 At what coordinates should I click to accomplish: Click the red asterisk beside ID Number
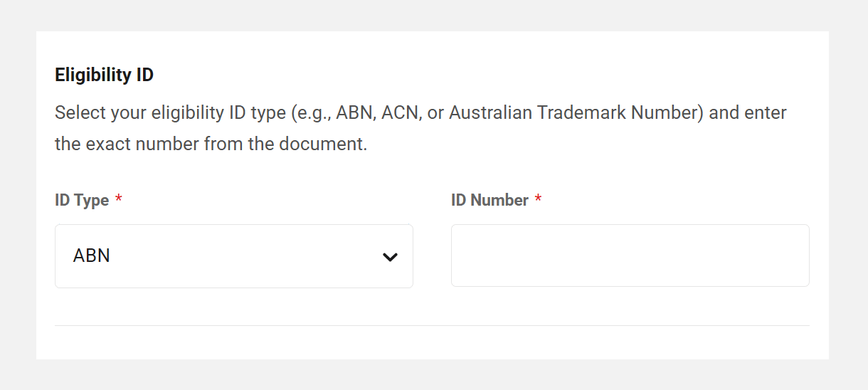click(x=539, y=200)
